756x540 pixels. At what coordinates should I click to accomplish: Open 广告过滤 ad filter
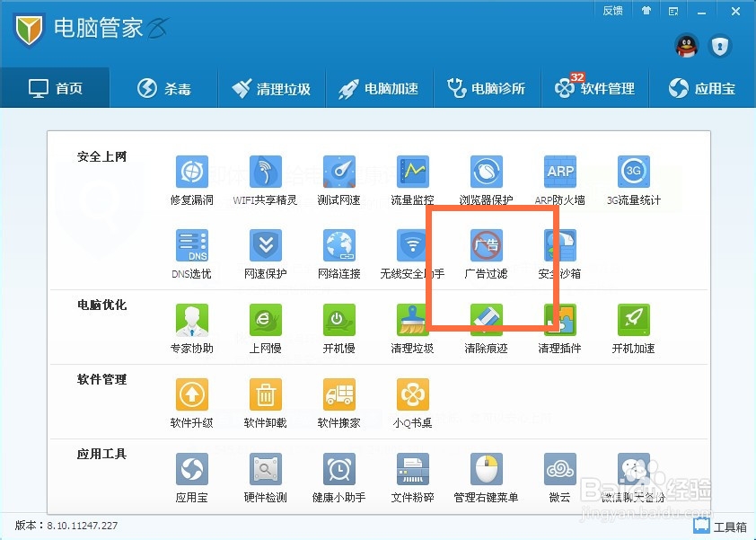(486, 254)
